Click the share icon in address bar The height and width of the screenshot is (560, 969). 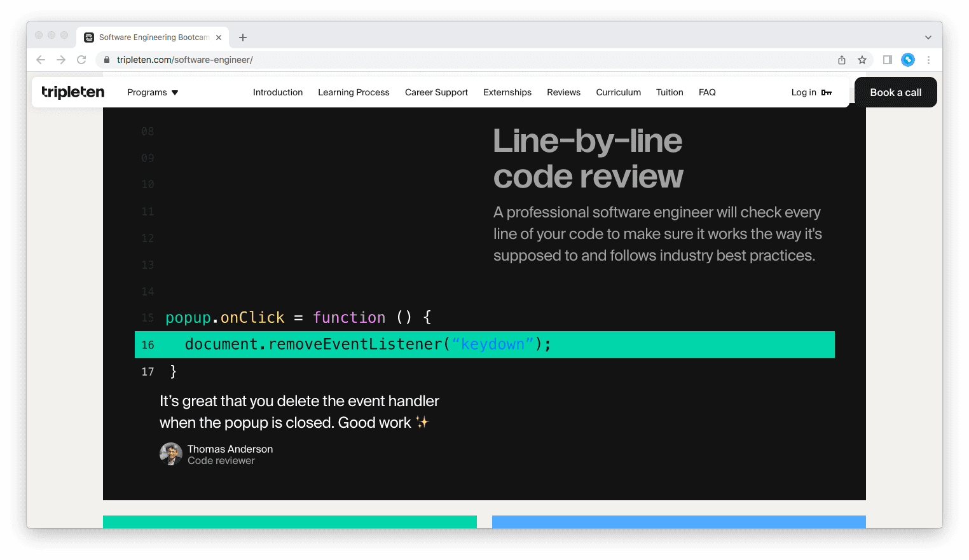click(842, 60)
